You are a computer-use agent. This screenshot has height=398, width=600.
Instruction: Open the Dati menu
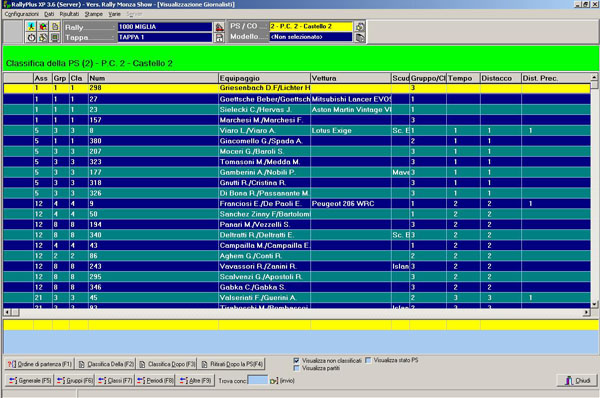(49, 14)
